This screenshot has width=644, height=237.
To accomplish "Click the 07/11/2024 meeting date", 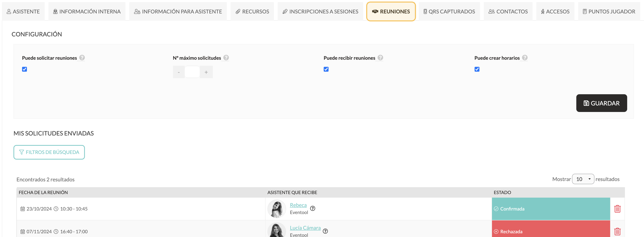I will [x=39, y=232].
